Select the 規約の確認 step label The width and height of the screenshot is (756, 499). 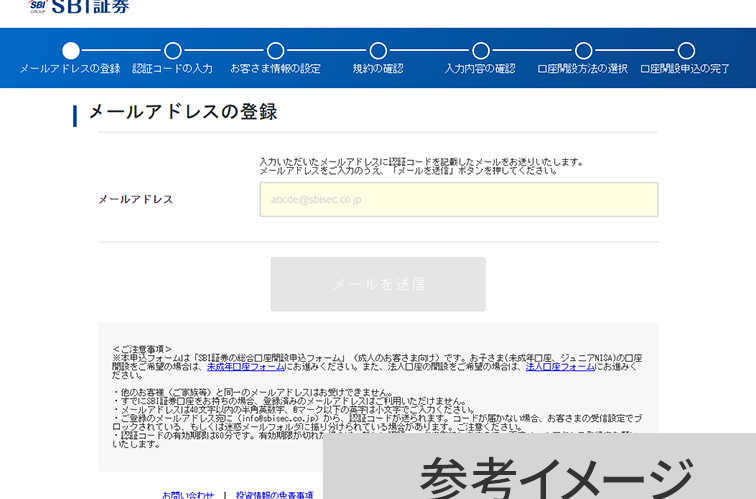378,69
